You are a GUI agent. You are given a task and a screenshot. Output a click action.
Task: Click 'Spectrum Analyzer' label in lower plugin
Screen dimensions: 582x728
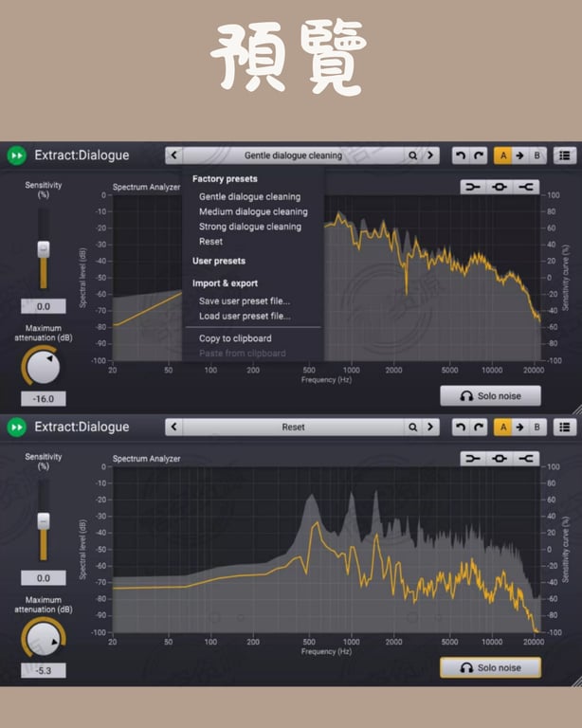pyautogui.click(x=147, y=458)
